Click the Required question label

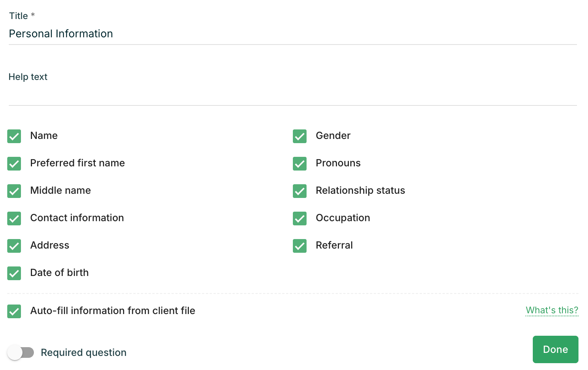coord(84,352)
